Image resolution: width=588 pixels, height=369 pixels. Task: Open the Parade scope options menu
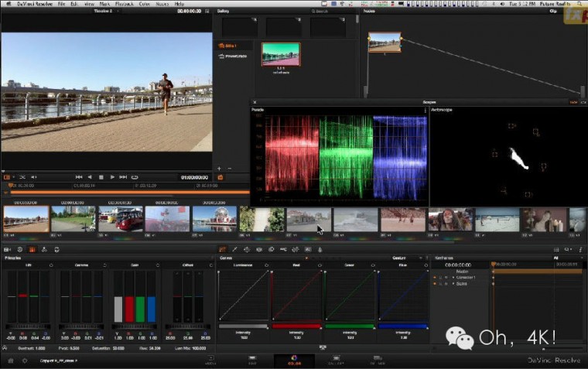click(x=425, y=111)
